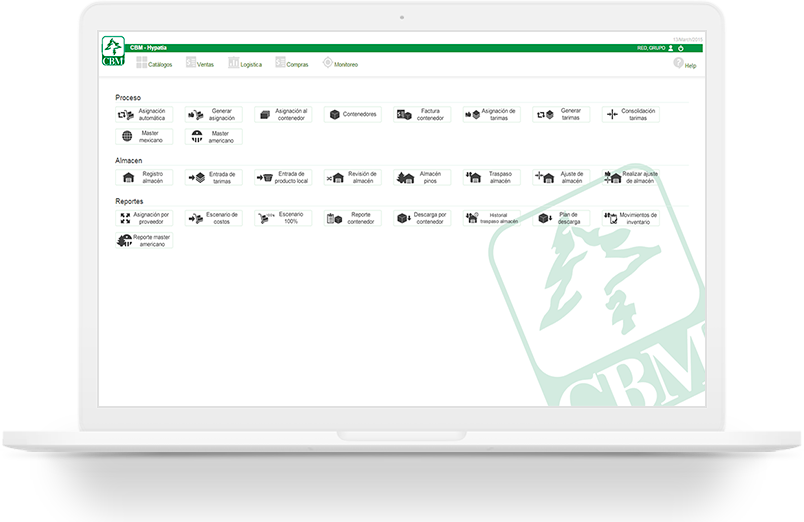Image resolution: width=804 pixels, height=522 pixels.
Task: Open the Monitoreo menu
Action: 340,64
